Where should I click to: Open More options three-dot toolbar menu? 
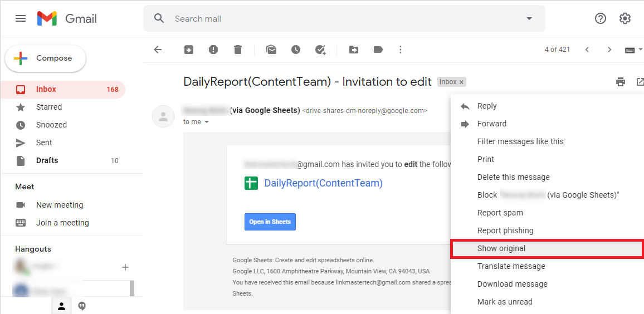coord(401,50)
